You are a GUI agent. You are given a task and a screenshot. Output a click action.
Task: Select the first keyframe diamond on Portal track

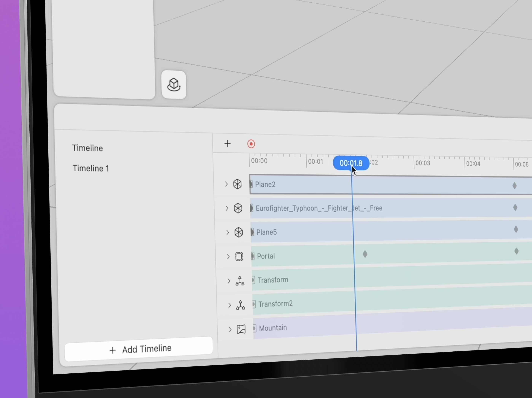click(365, 254)
